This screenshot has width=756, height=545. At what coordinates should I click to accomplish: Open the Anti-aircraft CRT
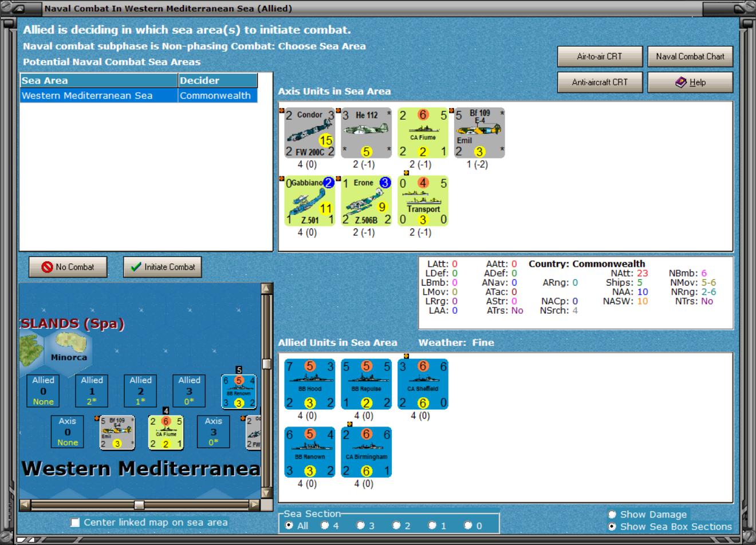coord(600,82)
